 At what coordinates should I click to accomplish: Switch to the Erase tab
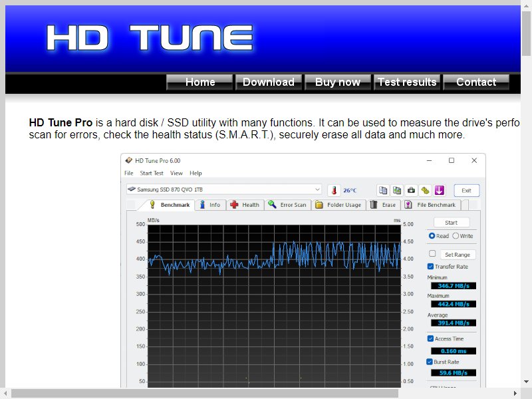pos(384,205)
